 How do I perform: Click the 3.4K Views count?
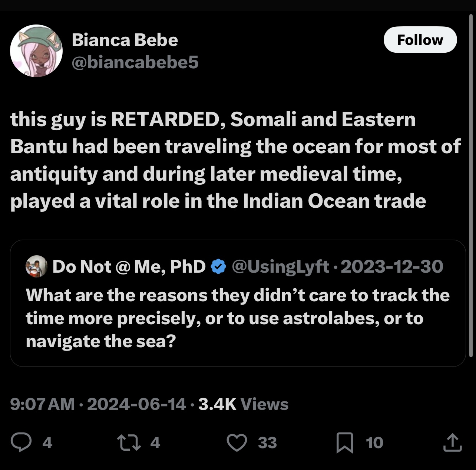pos(243,404)
